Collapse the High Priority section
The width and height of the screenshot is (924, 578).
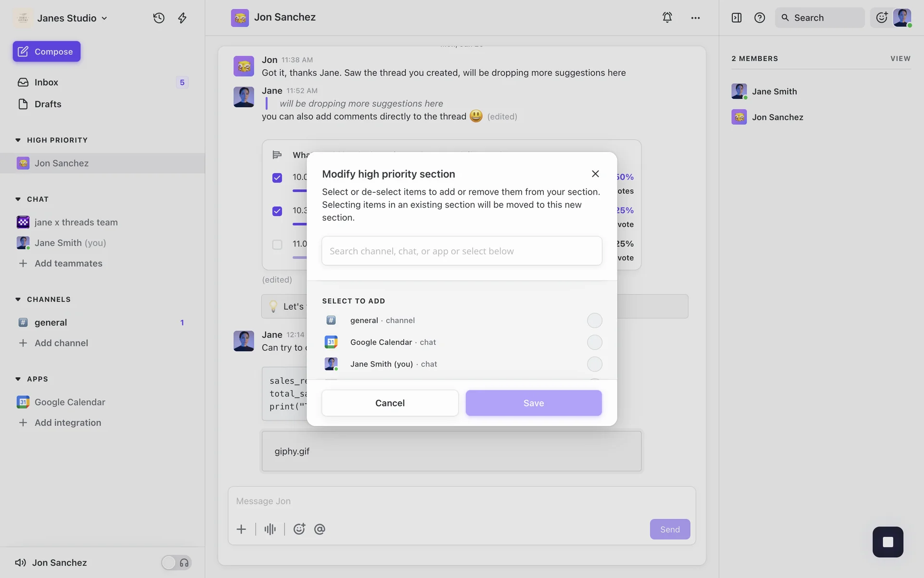point(18,140)
